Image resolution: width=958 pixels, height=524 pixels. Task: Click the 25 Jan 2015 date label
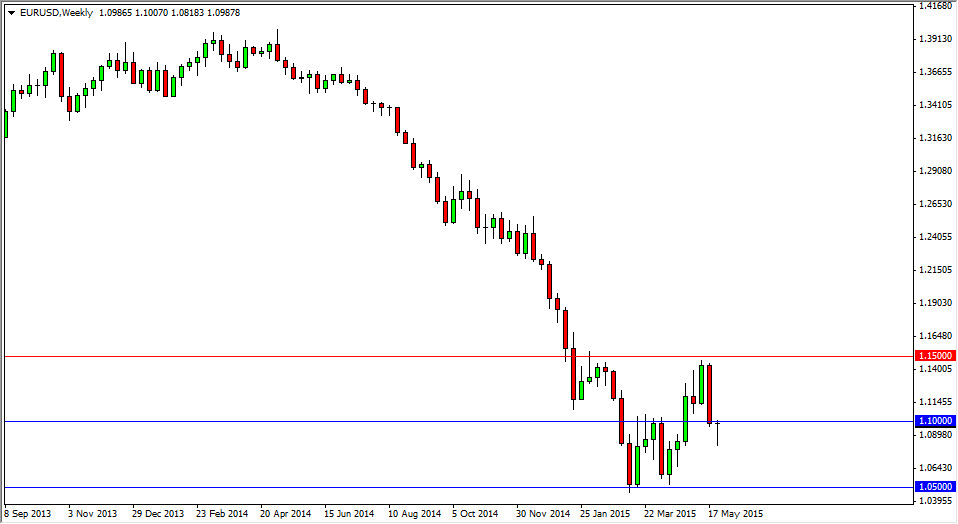[605, 514]
